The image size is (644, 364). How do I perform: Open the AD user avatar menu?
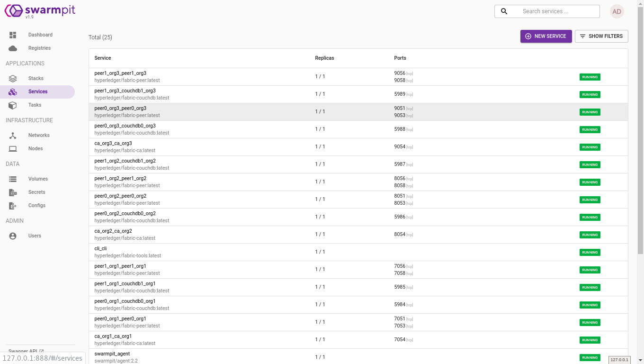pos(617,11)
